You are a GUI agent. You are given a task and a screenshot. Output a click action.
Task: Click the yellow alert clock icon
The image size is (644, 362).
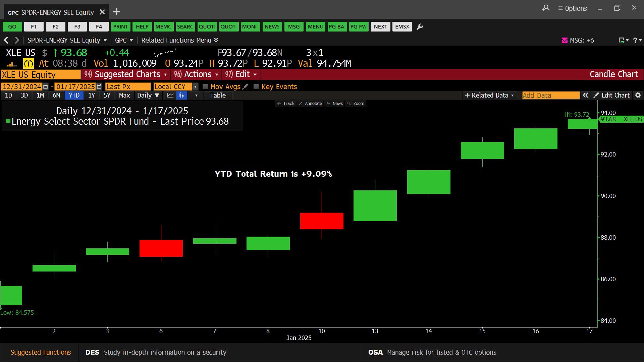(28, 63)
